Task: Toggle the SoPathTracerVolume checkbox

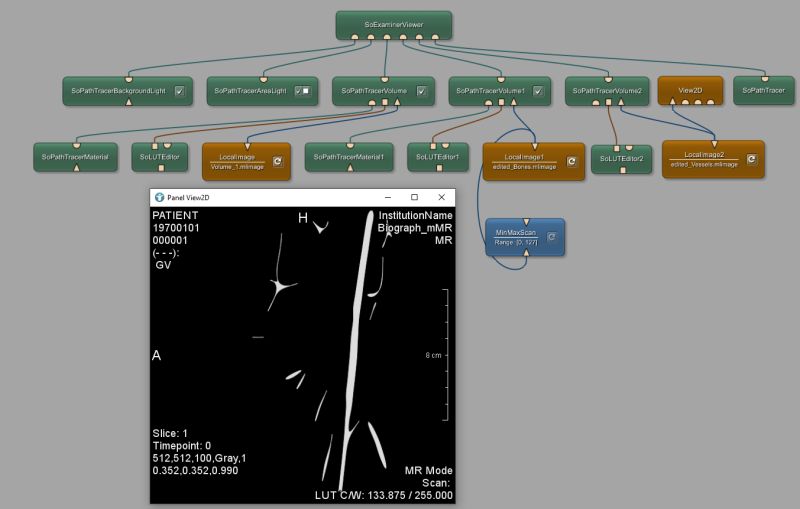Action: tap(421, 91)
